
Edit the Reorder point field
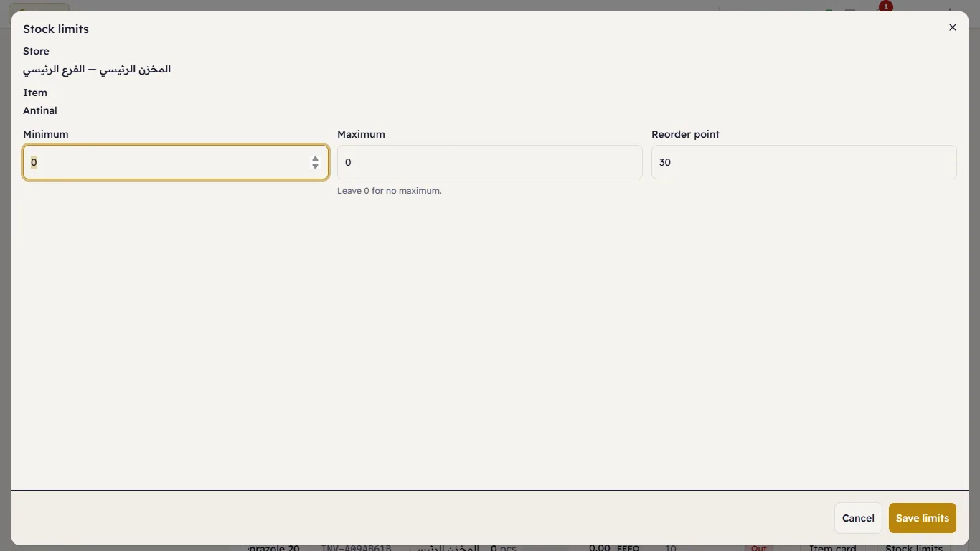click(804, 162)
